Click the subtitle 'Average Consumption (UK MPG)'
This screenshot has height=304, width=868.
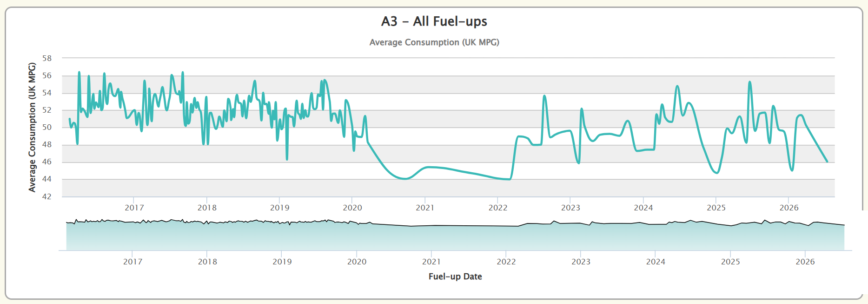[434, 42]
